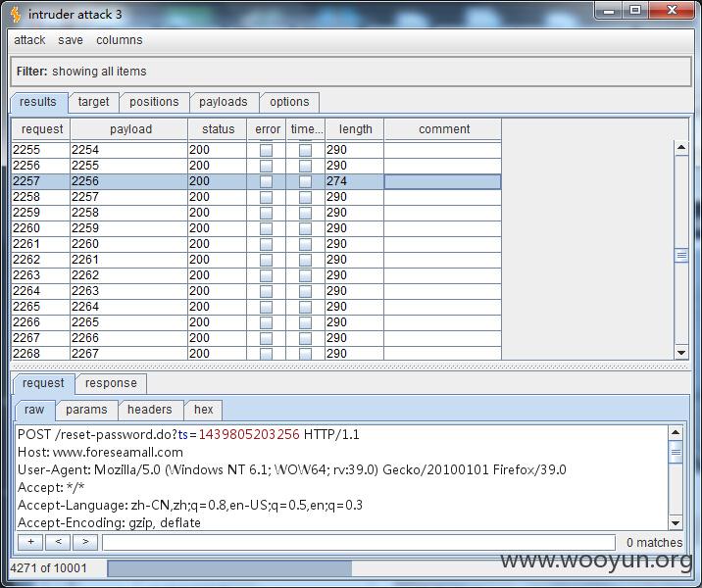Toggle error checkbox for request 2260
The image size is (702, 588).
(266, 228)
